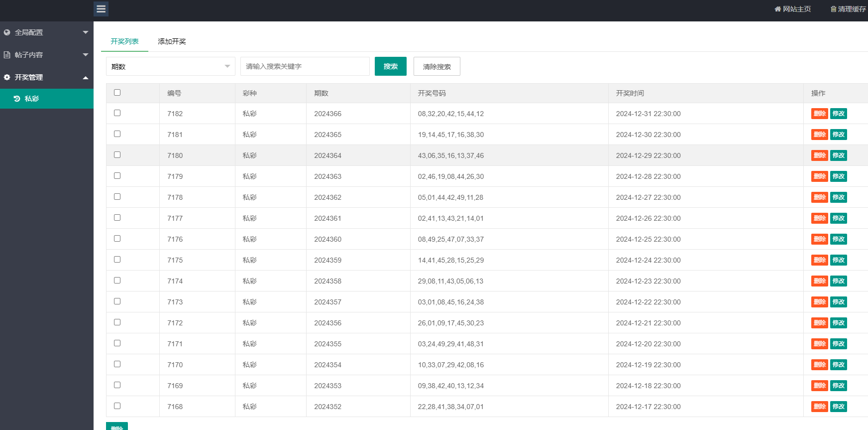
Task: Toggle the select-all checkbox in table header
Action: click(x=117, y=92)
